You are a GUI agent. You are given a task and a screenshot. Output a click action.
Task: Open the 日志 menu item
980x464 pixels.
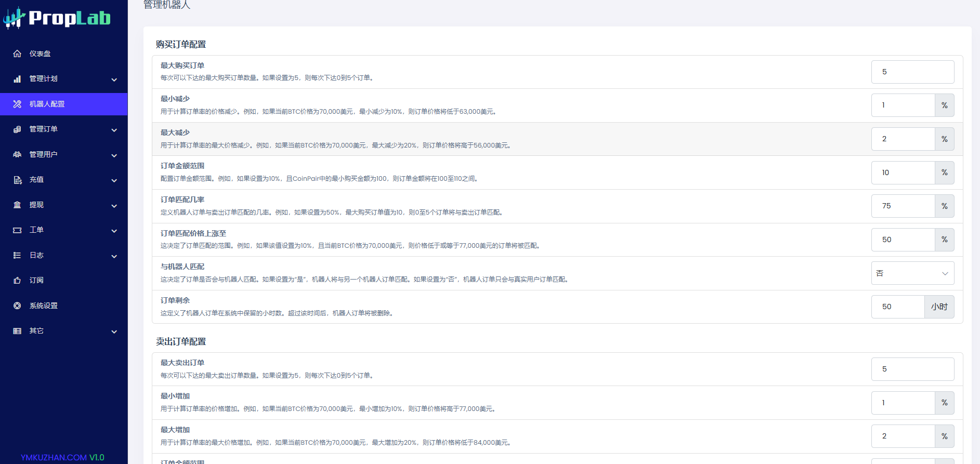tap(36, 255)
